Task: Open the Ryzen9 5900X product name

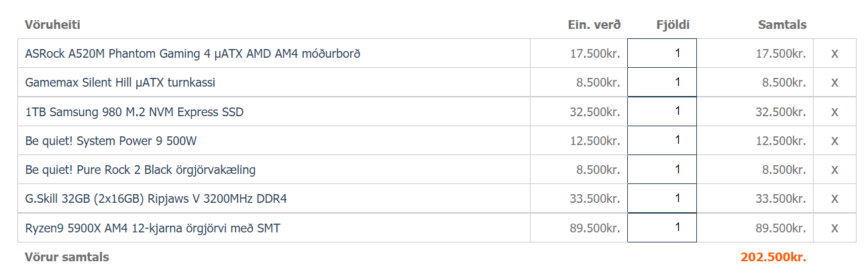Action: [x=152, y=229]
